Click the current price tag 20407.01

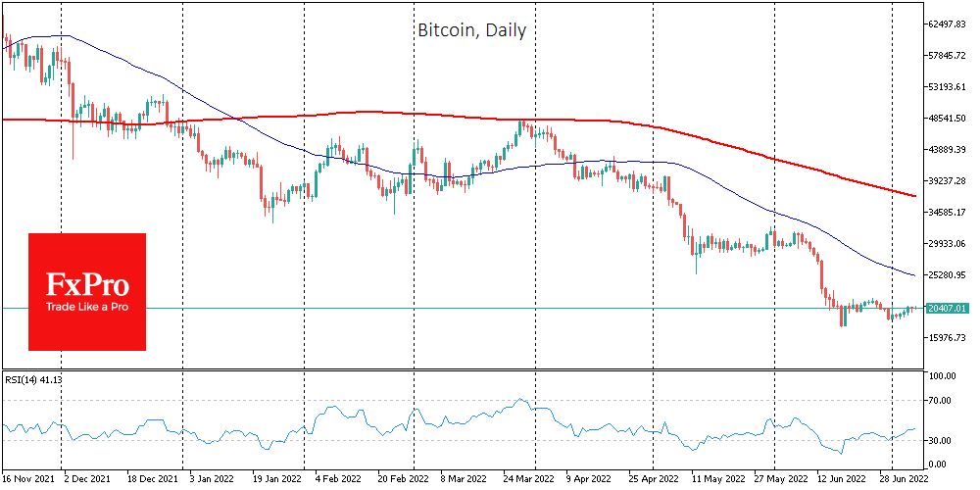pos(948,308)
